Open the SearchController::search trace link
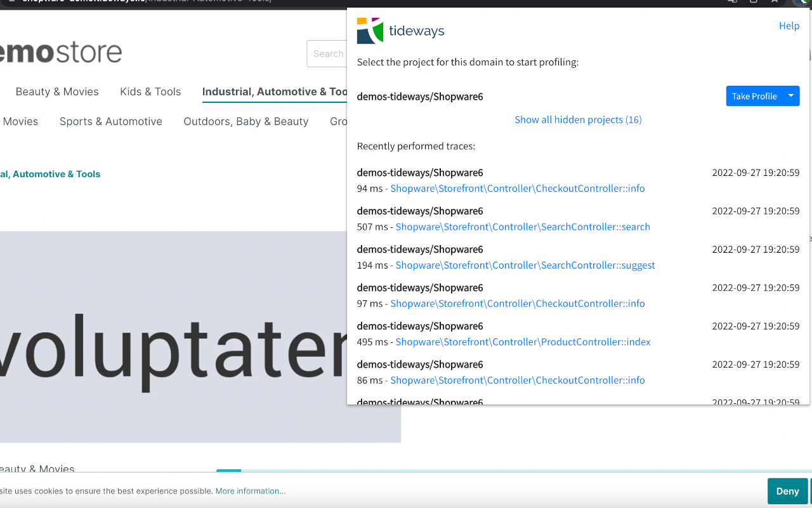 coord(522,227)
